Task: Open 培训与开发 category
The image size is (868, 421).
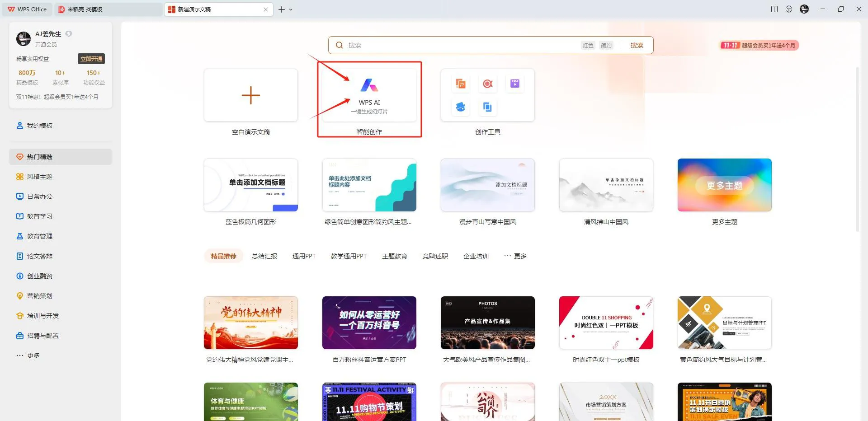Action: click(61, 316)
